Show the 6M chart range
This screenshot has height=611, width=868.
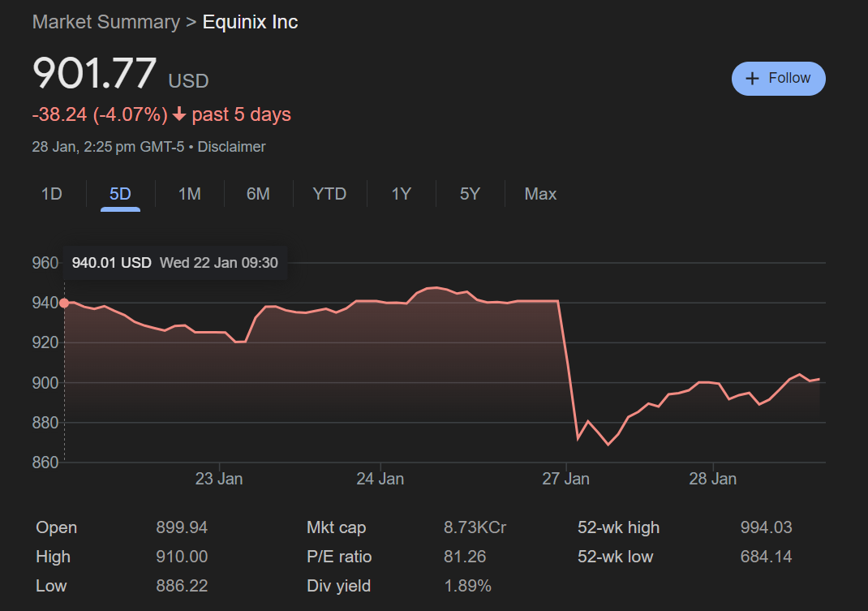[258, 194]
